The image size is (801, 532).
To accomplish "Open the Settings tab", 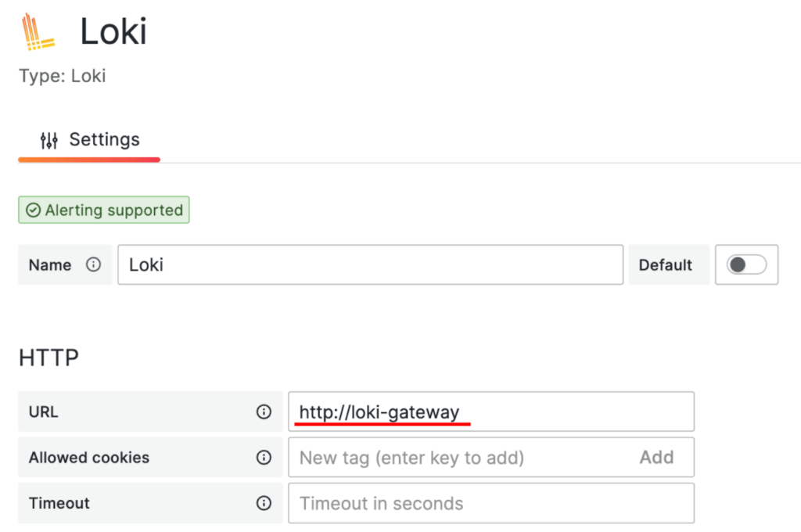I will click(x=89, y=140).
